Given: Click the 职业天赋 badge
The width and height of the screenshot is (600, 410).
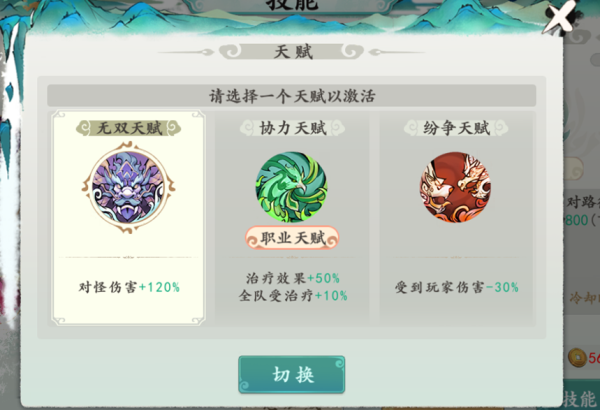Looking at the screenshot, I should coord(292,238).
